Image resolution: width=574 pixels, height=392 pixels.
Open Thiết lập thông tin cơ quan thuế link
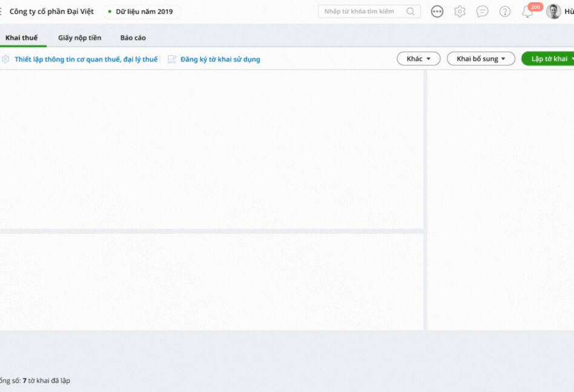point(86,59)
